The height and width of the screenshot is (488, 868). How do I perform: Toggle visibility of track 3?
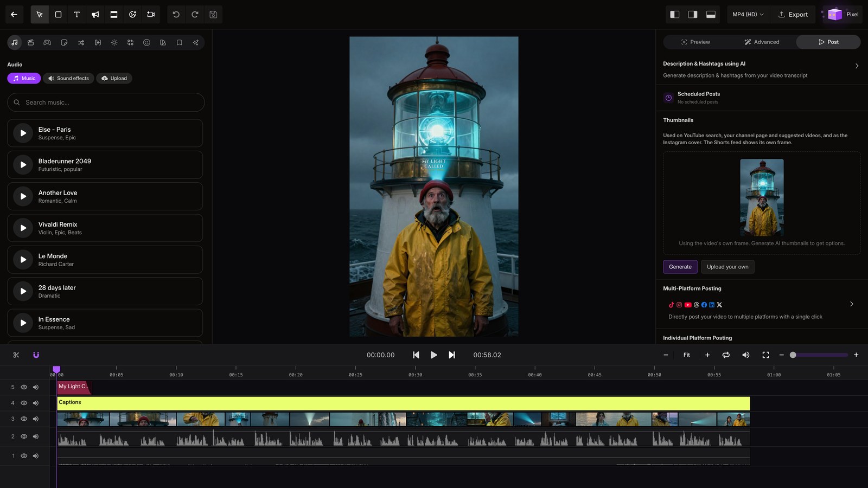pos(24,419)
